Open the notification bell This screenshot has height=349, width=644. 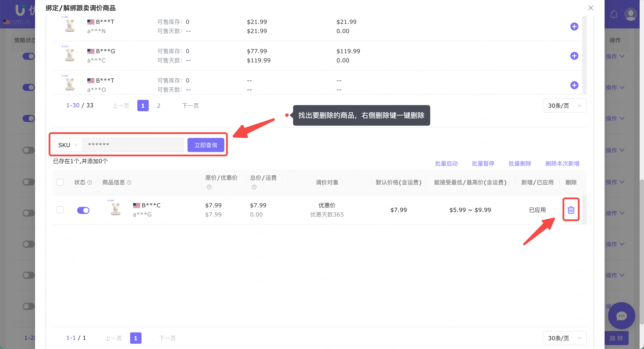pos(614,14)
